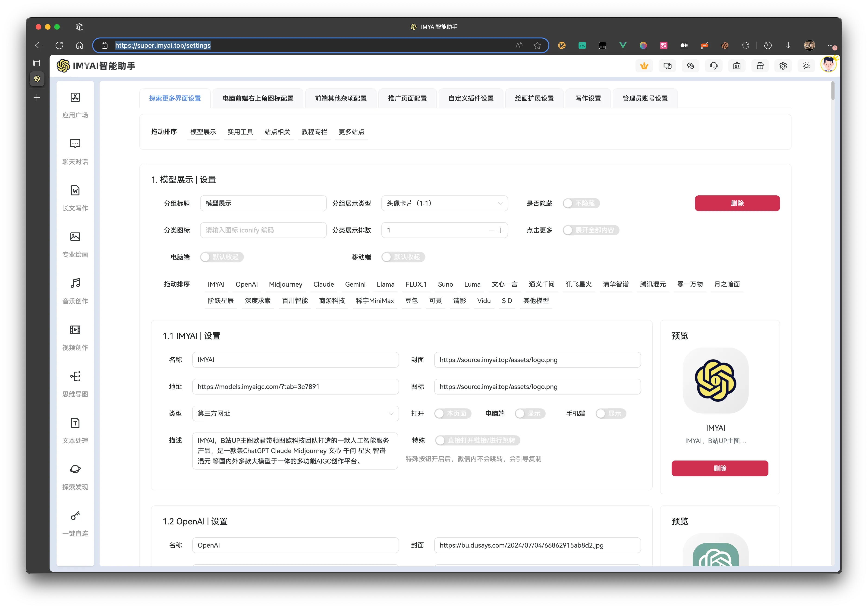This screenshot has height=608, width=868.
Task: Toggle the 电脑端 默认收起 switch
Action: [222, 257]
